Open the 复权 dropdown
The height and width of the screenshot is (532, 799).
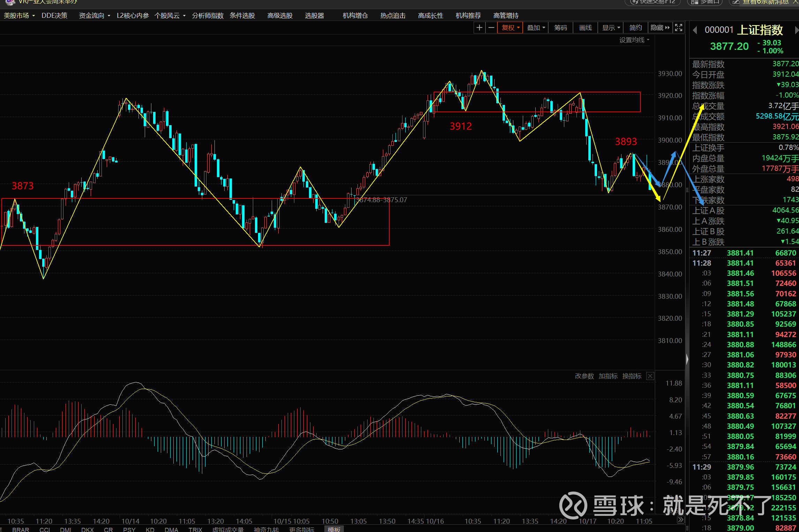(x=511, y=28)
